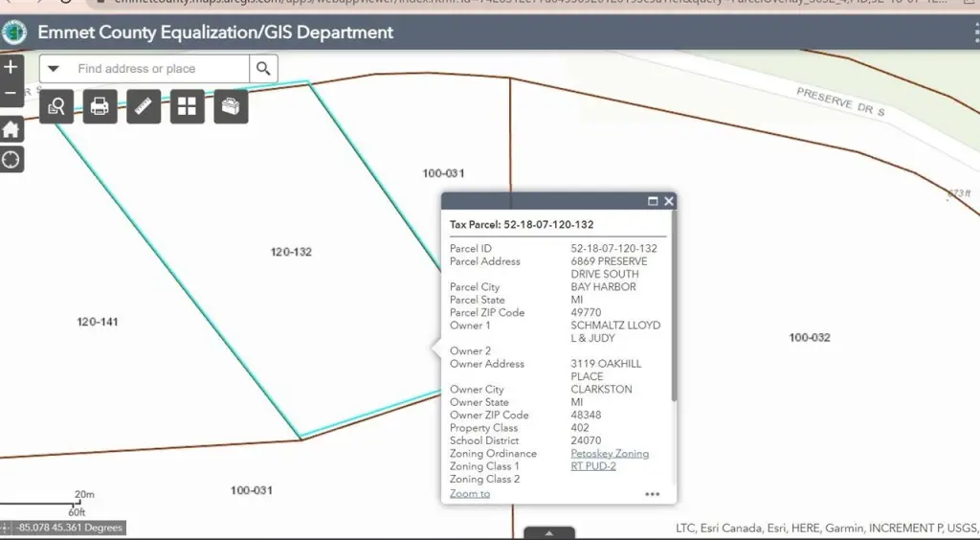Select the Measurement ruler tool
This screenshot has width=980, height=540.
(x=144, y=106)
